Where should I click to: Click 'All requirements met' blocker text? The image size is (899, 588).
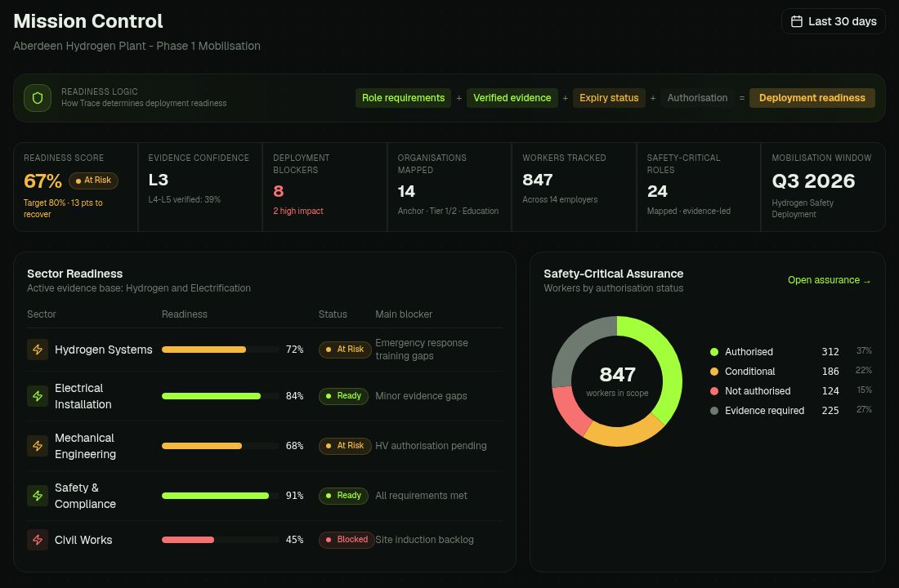(421, 496)
